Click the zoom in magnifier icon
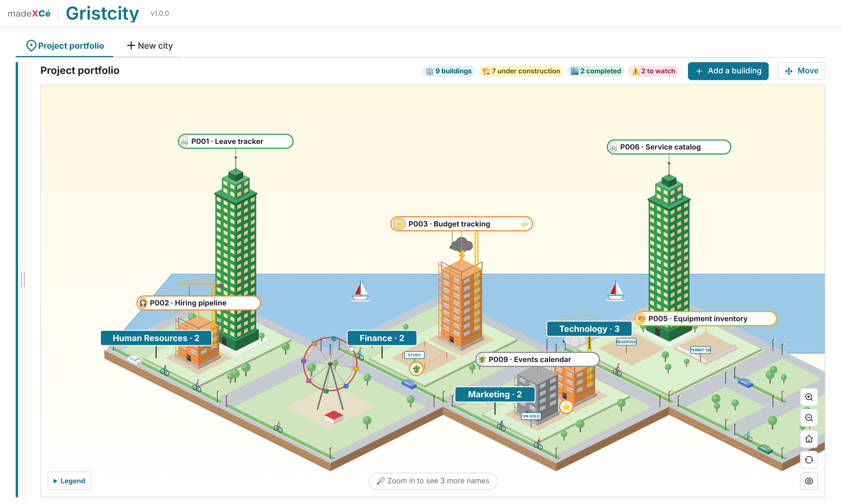This screenshot has width=841, height=504. click(809, 397)
